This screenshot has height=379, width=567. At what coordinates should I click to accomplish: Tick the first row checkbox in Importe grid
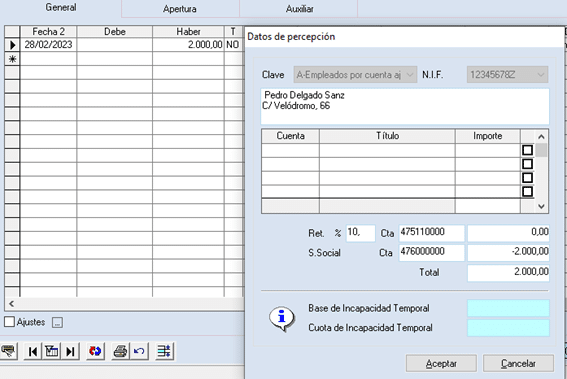click(528, 150)
